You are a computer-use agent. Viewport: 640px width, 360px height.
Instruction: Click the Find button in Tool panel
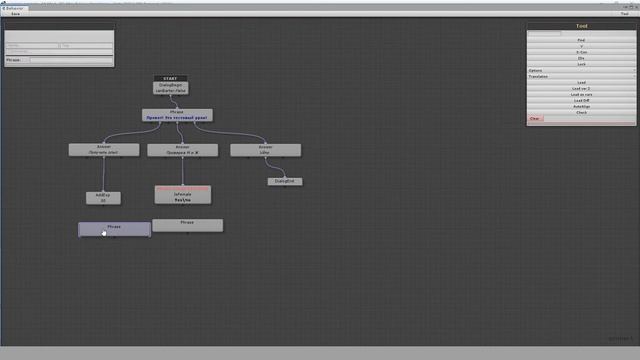(x=581, y=40)
